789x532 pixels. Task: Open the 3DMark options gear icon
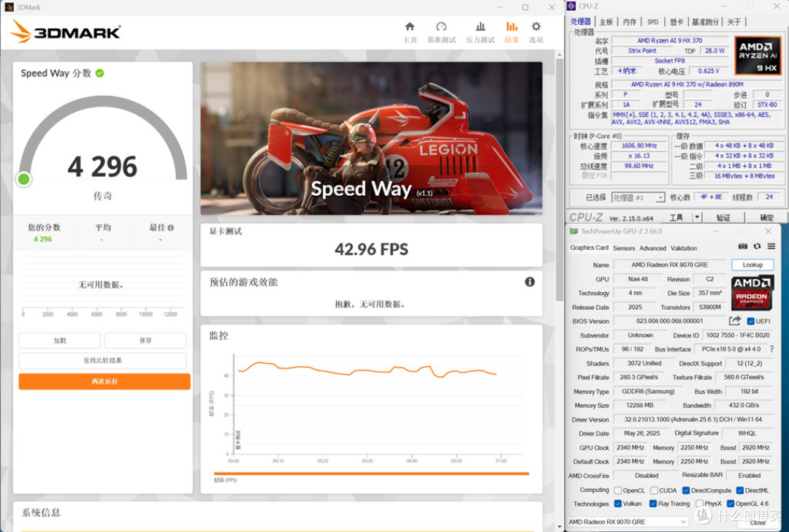click(x=536, y=27)
